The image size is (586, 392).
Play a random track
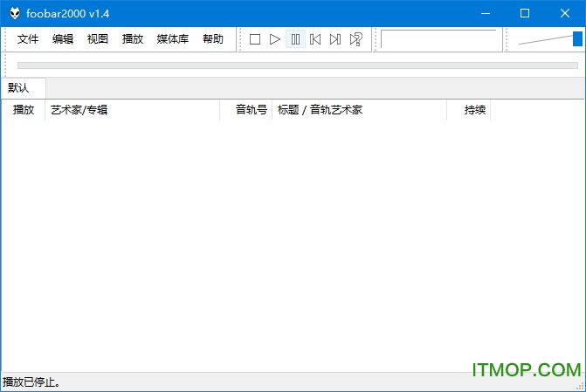[355, 39]
